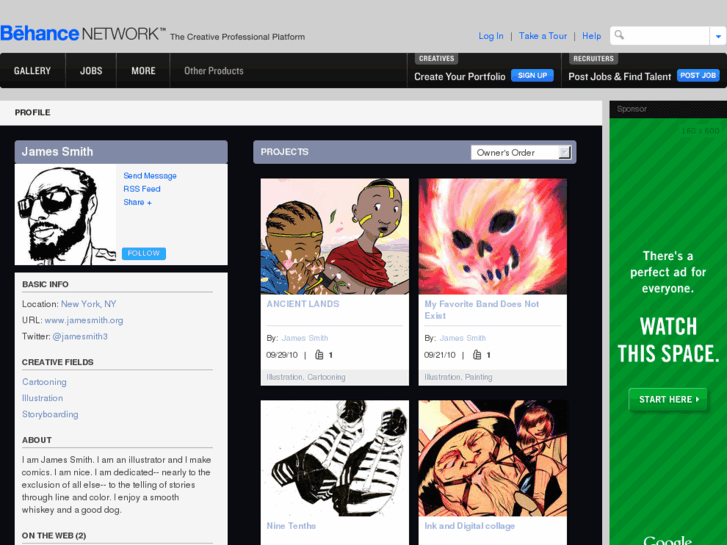Click the WATCH THIS SPACE ad text

pos(668,340)
